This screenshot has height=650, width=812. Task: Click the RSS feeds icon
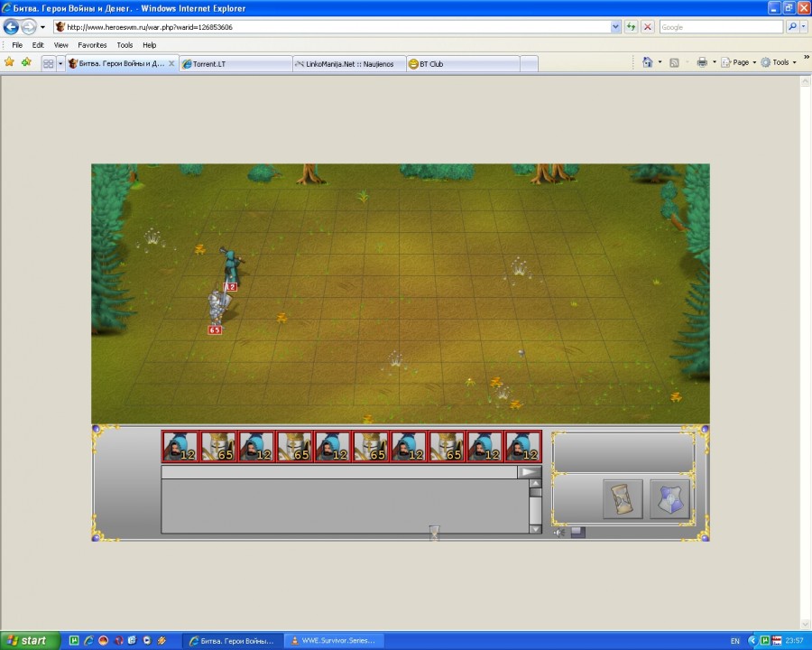tap(674, 62)
